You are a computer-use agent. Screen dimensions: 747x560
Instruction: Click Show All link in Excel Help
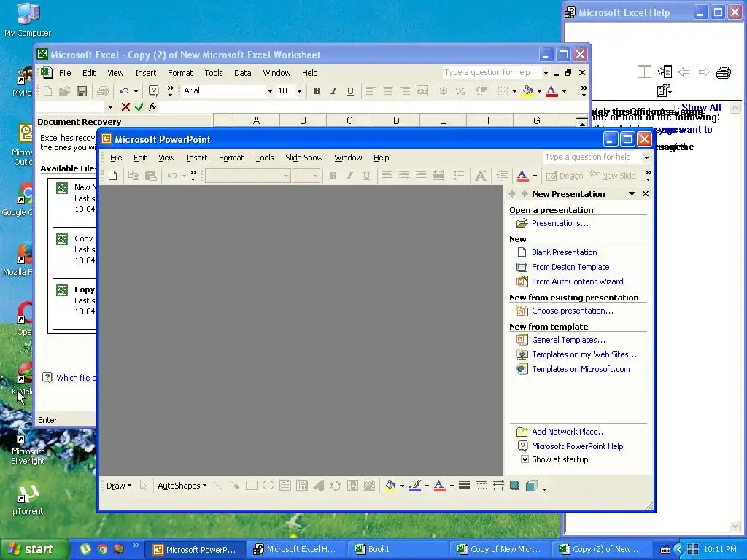click(701, 108)
